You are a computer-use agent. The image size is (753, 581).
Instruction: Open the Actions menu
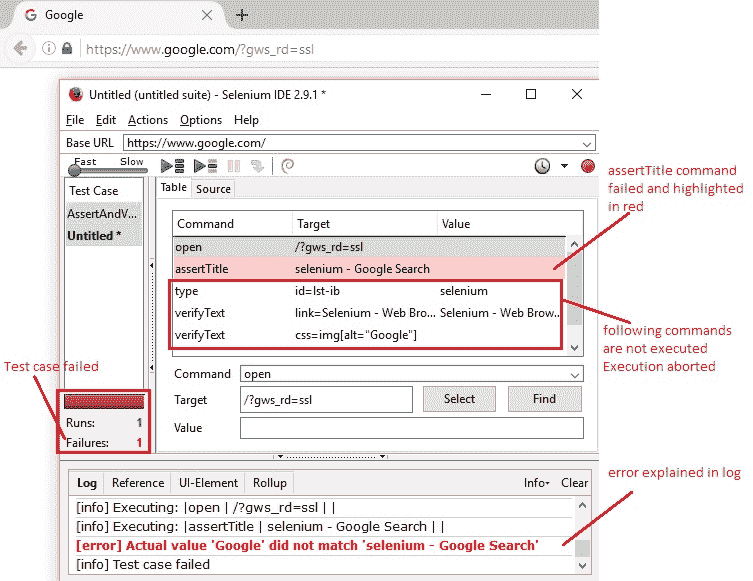click(148, 120)
